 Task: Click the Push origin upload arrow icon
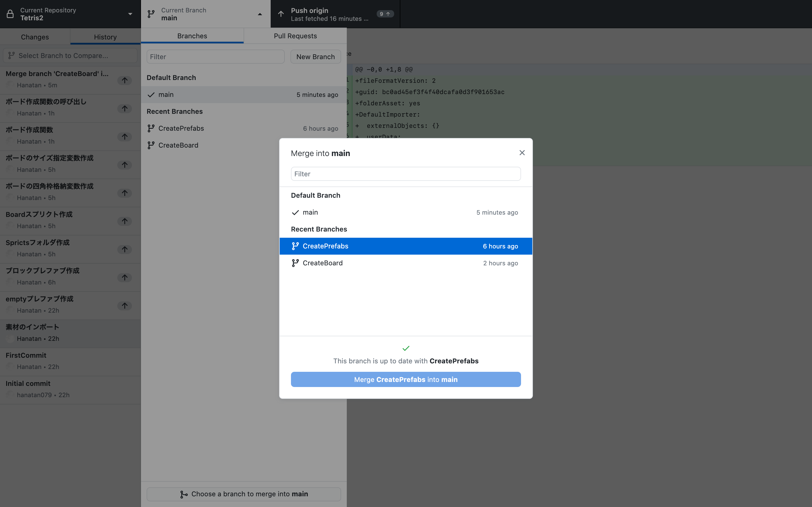281,14
